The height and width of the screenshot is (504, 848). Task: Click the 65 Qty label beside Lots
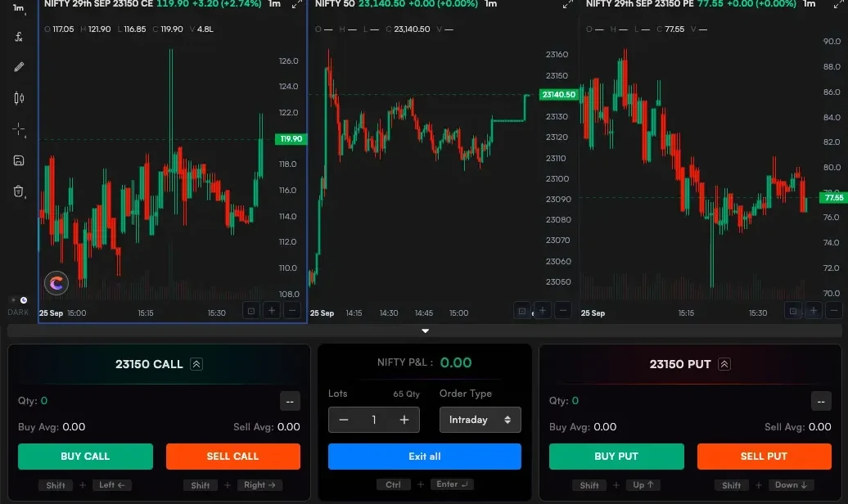tap(406, 394)
